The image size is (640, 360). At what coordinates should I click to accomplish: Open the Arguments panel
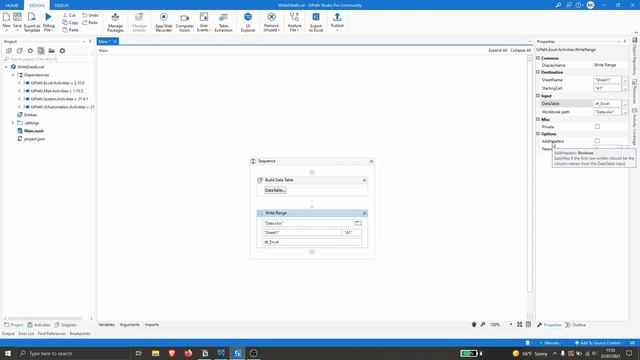(129, 324)
